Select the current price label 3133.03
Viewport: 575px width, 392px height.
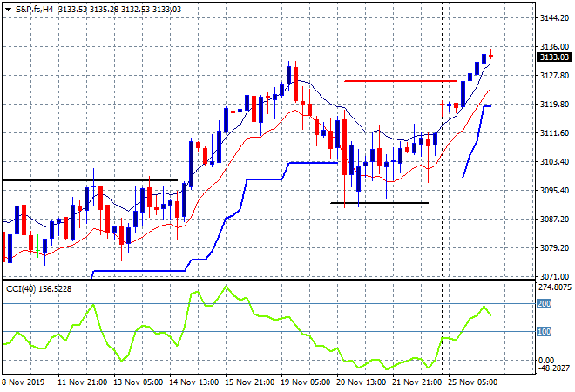click(x=554, y=57)
